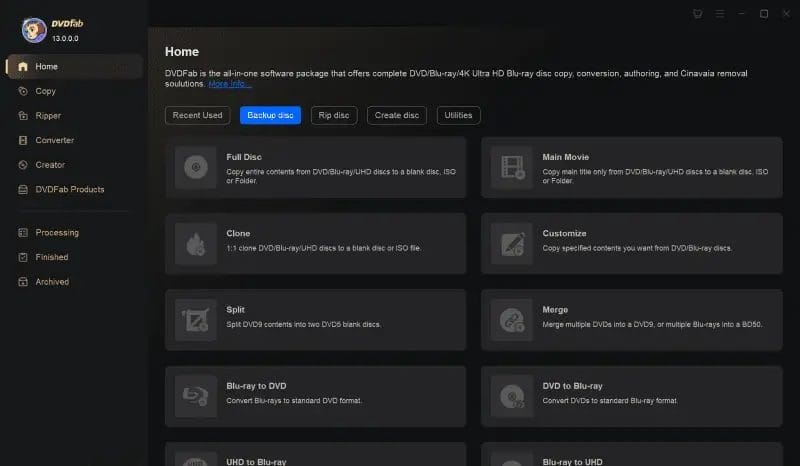Image resolution: width=800 pixels, height=466 pixels.
Task: Choose the Customize card title
Action: tap(564, 233)
